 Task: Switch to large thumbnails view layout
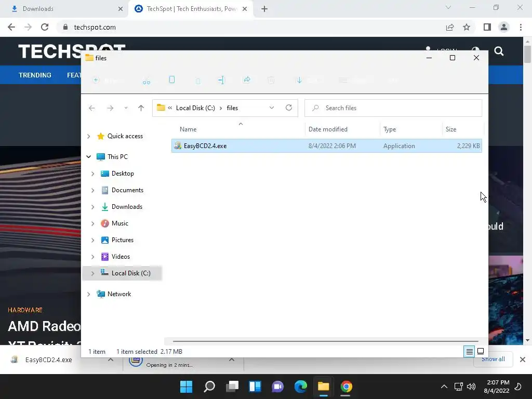(x=481, y=352)
